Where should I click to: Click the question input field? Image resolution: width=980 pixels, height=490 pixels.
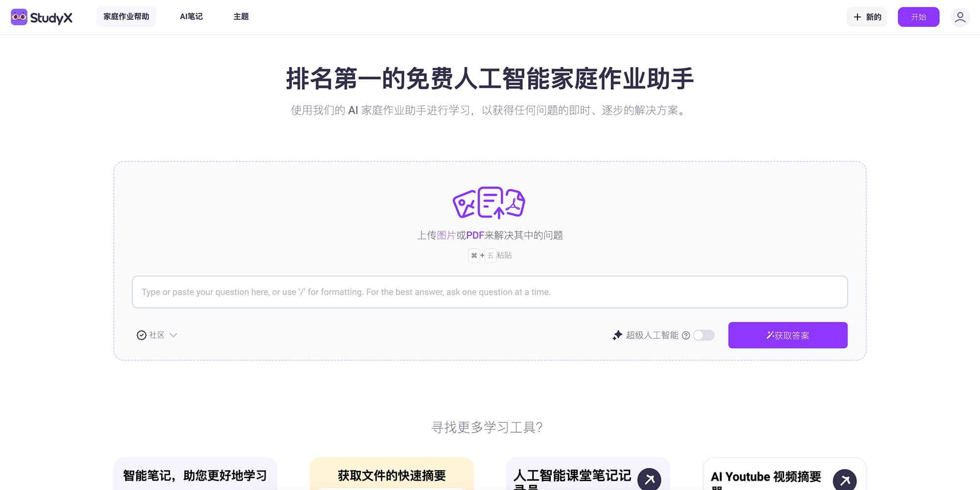490,292
